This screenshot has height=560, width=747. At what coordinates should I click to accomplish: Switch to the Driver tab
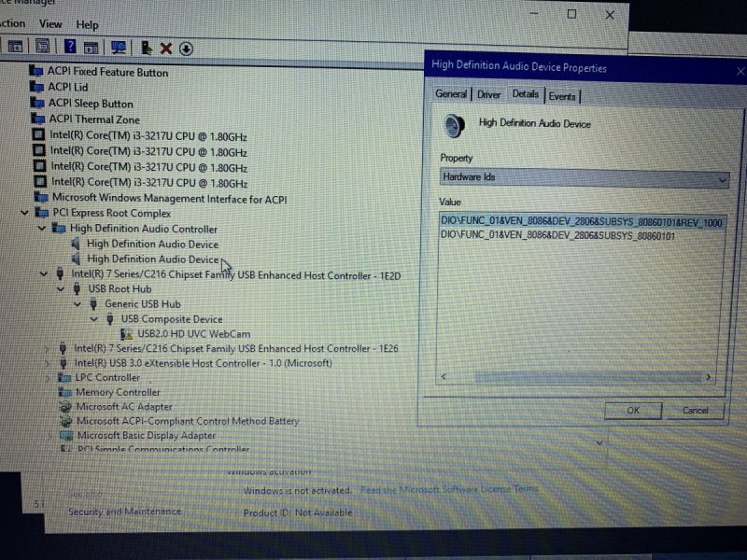488,95
